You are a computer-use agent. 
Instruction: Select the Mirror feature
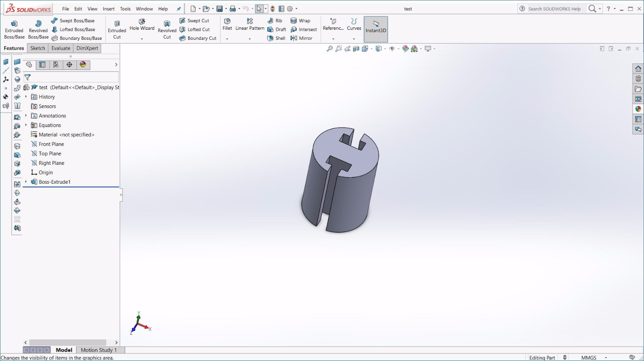click(301, 38)
